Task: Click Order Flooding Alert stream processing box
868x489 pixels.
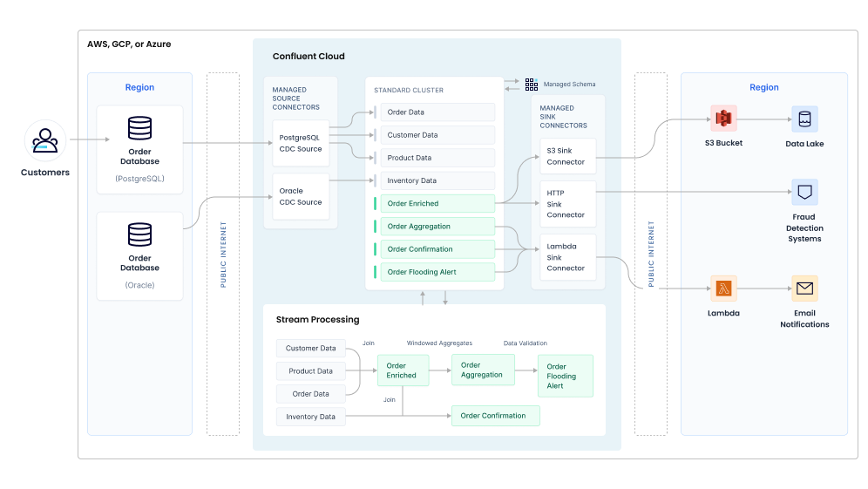Action: point(566,376)
